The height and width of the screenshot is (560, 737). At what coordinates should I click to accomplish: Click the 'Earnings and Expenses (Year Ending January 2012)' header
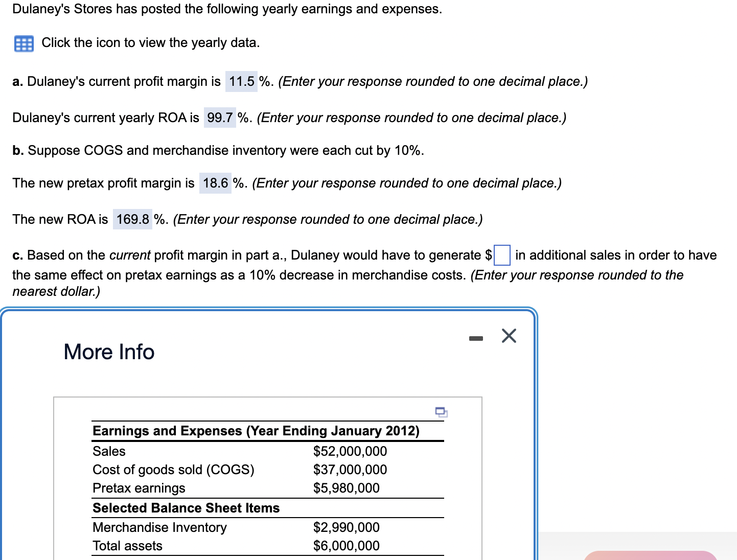click(x=256, y=431)
